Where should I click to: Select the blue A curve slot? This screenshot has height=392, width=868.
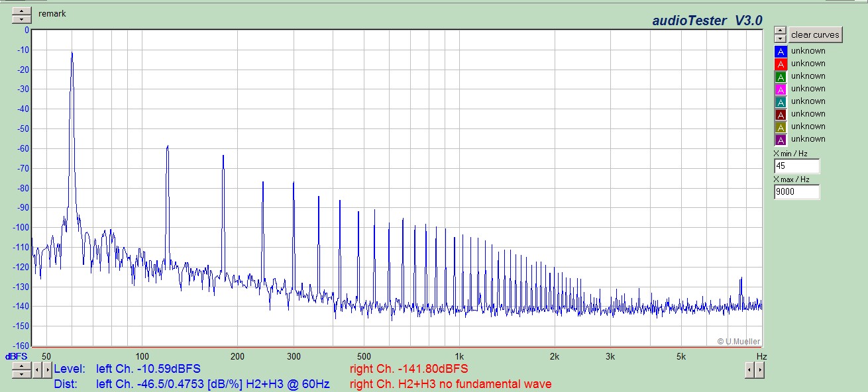tap(781, 51)
